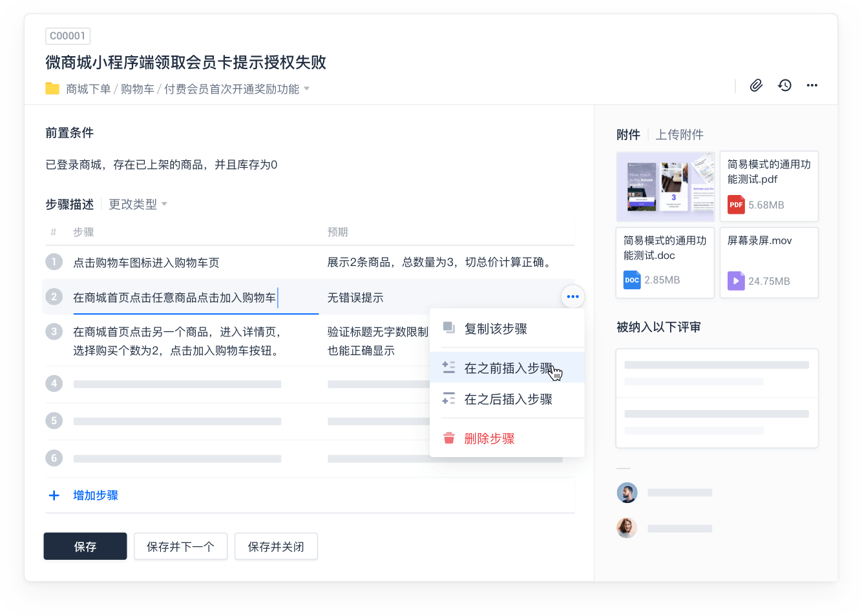Select 删除步骤 from context menu
This screenshot has width=862, height=616.
click(x=489, y=438)
